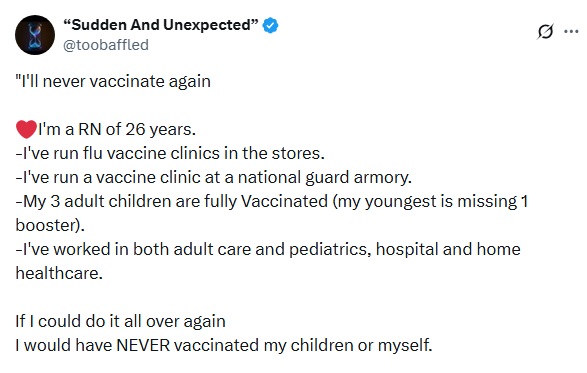
Task: Open the hourglass profile avatar
Action: pyautogui.click(x=35, y=35)
